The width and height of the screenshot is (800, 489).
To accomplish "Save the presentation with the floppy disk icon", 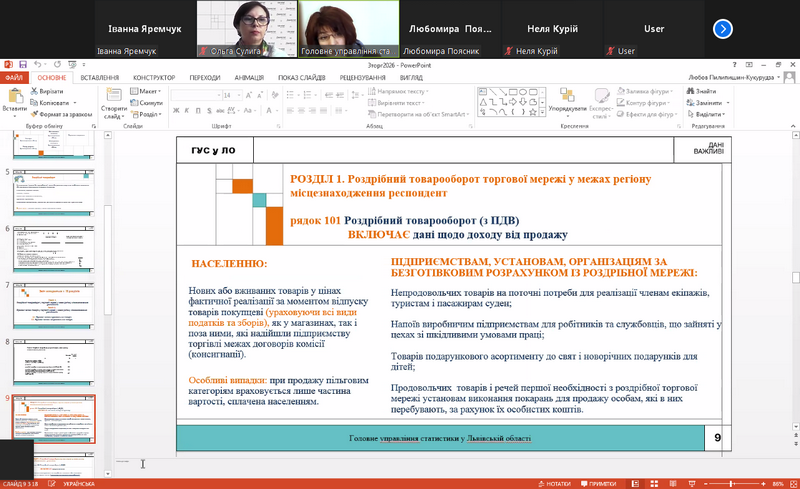I will (23, 64).
